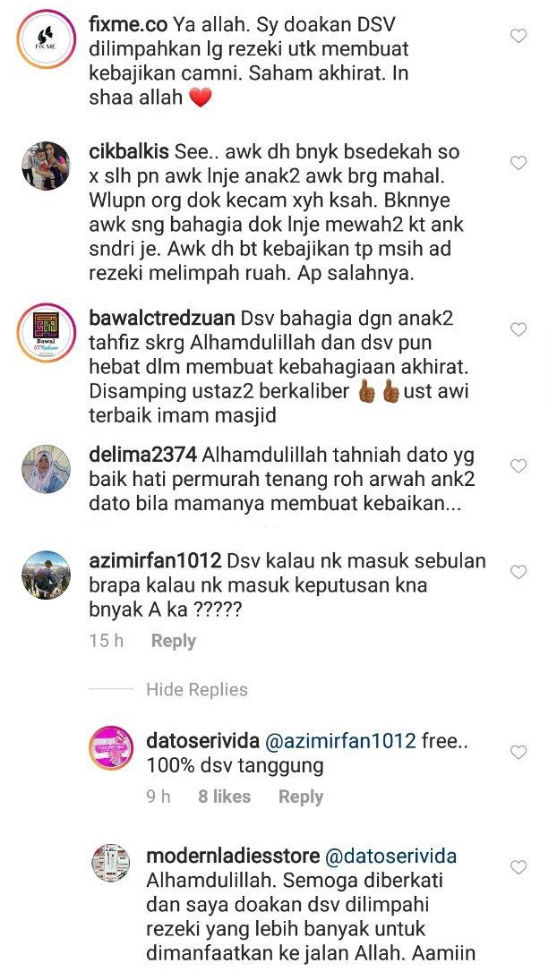The height and width of the screenshot is (980, 557).
Task: Open azimirfan1012 username profile
Action: coord(155,560)
